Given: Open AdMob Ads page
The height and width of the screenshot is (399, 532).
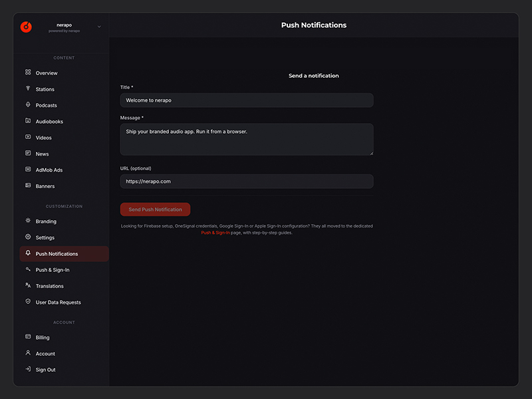Looking at the screenshot, I should tap(64, 170).
